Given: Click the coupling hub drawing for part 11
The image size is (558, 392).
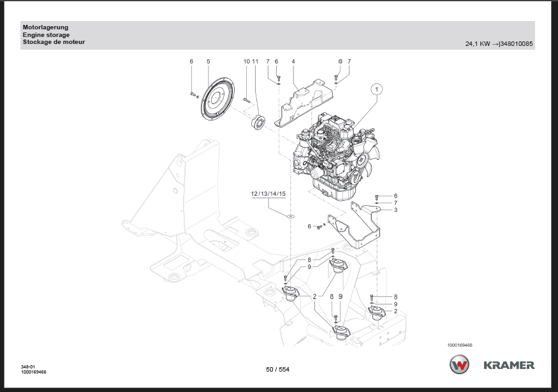Looking at the screenshot, I should tap(258, 120).
